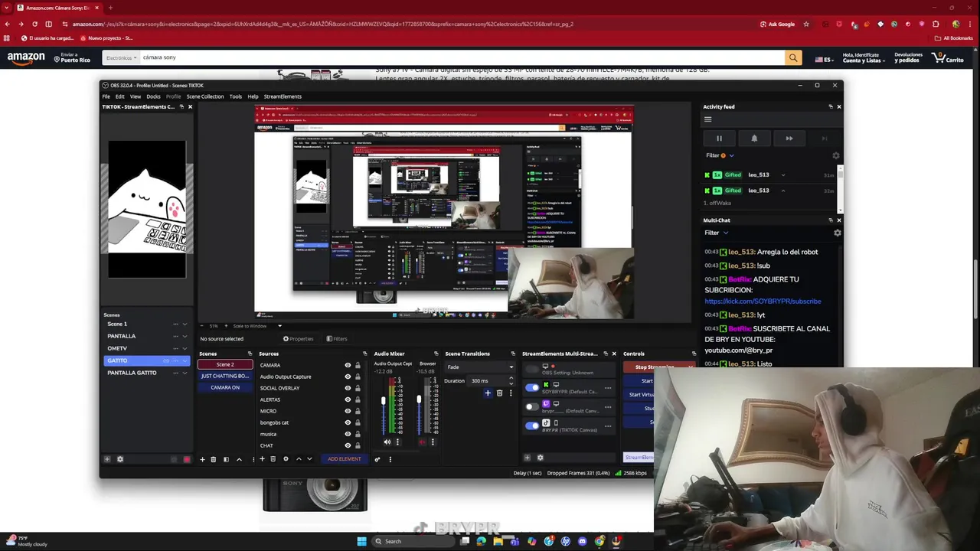Click Amazon search magnifier button

coord(793,57)
